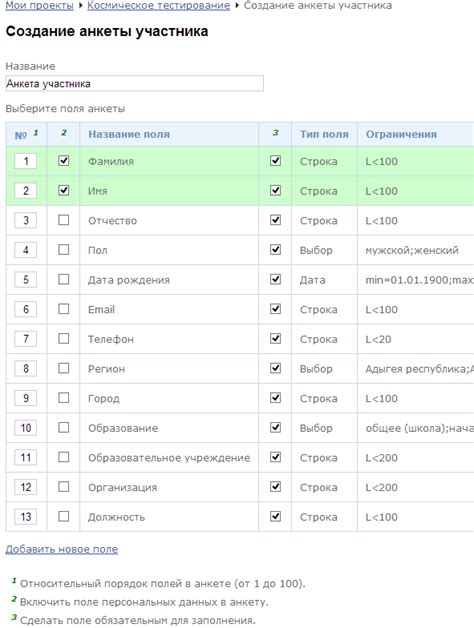Click order number field for Город
The height and width of the screenshot is (628, 474).
[x=26, y=398]
